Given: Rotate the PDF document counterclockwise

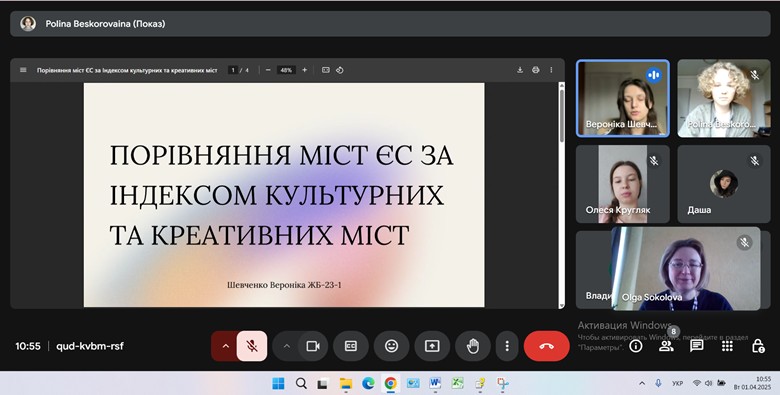Looking at the screenshot, I should 340,70.
